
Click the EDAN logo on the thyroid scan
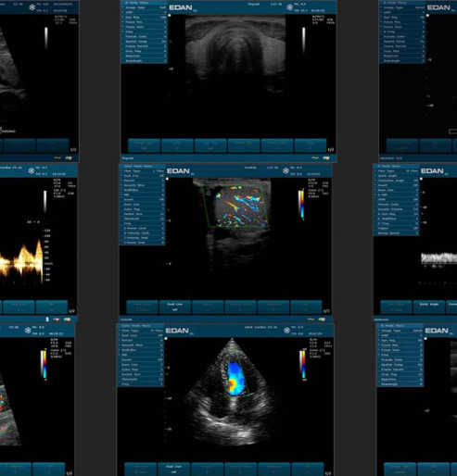click(181, 7)
